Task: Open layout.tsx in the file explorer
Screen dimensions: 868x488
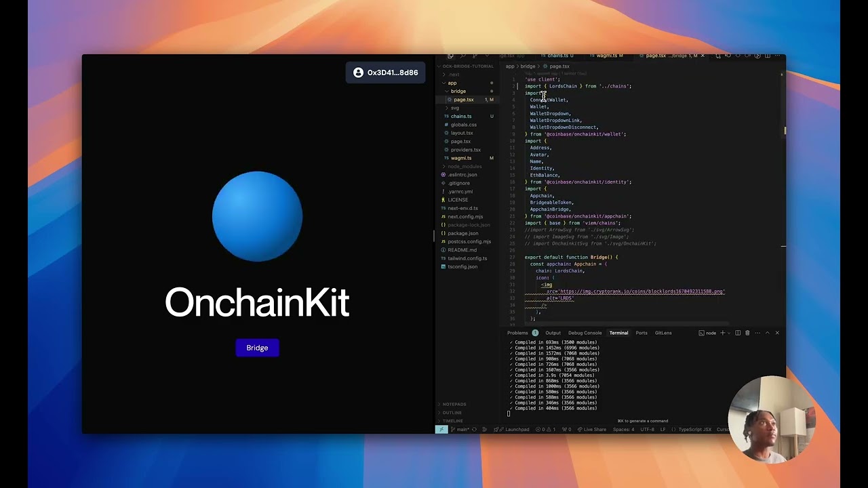Action: pyautogui.click(x=462, y=133)
